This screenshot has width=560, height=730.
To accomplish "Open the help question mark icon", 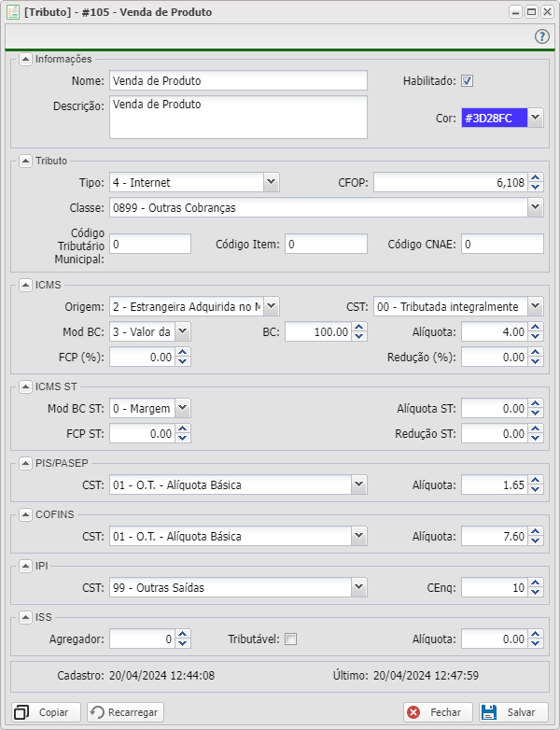I will coord(541,36).
